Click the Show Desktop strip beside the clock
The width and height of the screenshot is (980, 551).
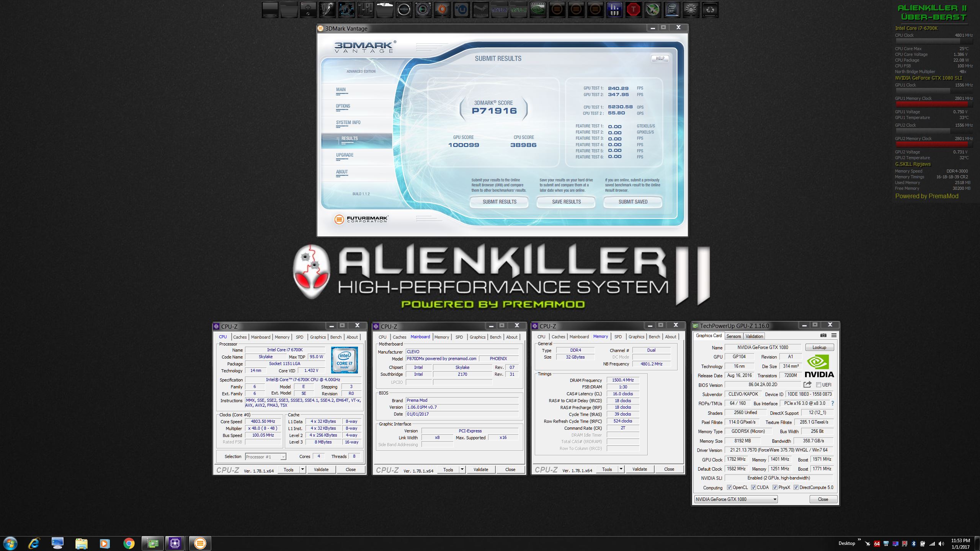click(977, 543)
